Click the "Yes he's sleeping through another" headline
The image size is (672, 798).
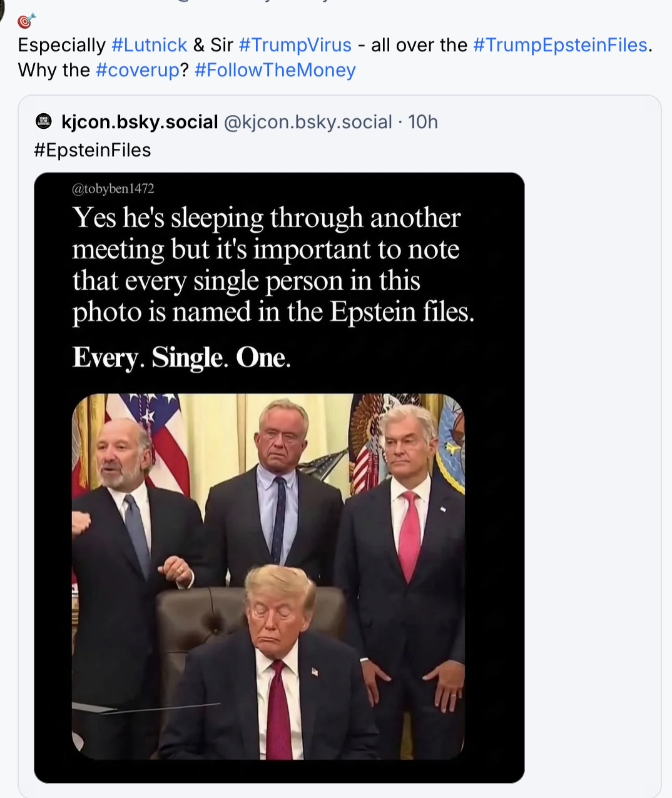pyautogui.click(x=267, y=218)
